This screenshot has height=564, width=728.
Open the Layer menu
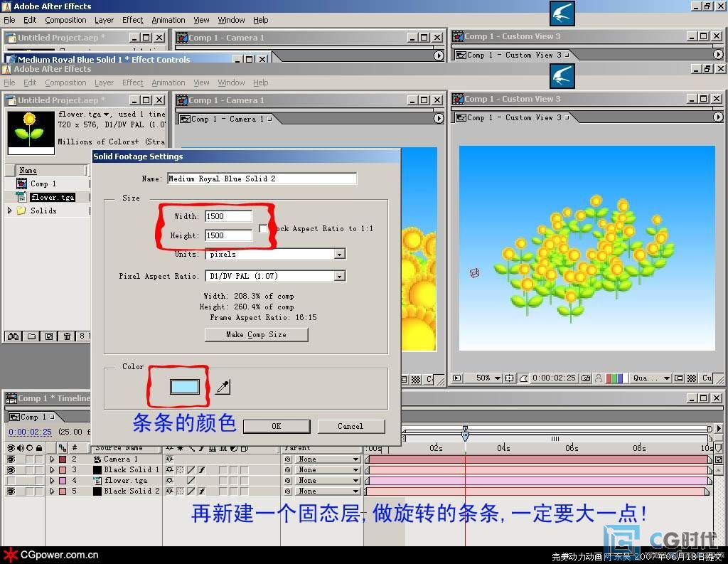[104, 20]
